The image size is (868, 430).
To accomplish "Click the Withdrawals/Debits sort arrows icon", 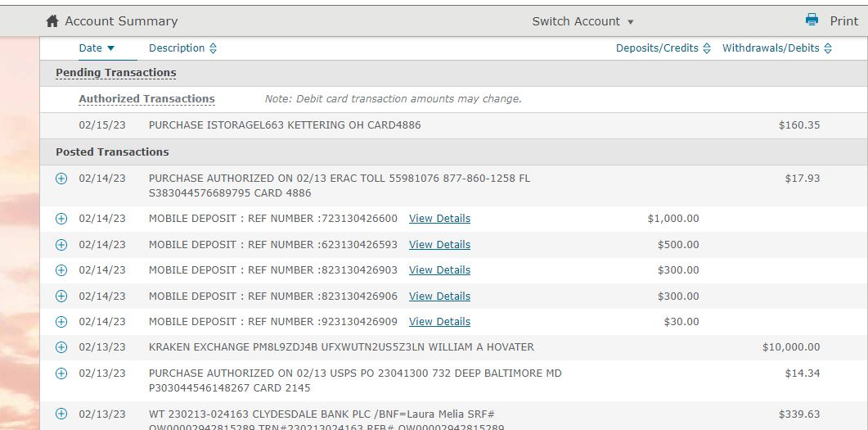I will (x=828, y=49).
